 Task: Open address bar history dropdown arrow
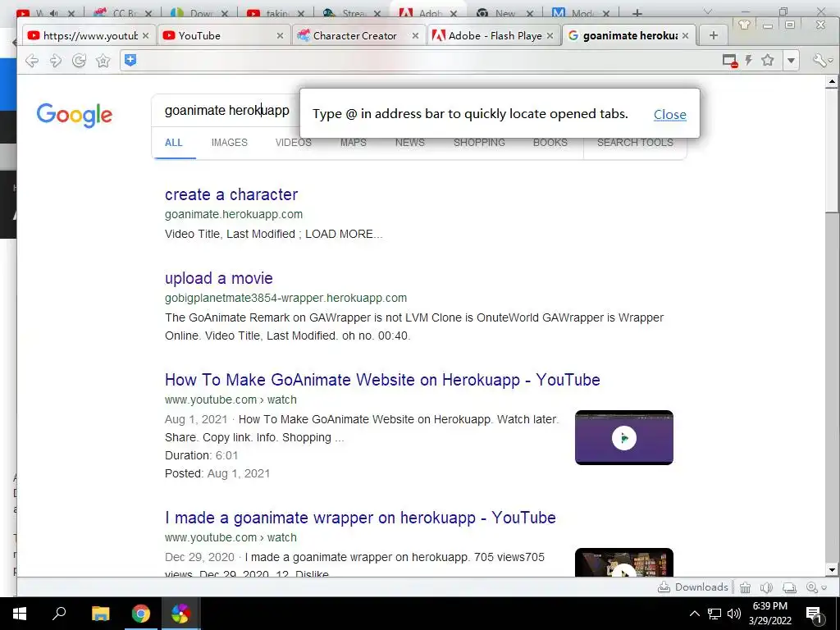pyautogui.click(x=791, y=61)
